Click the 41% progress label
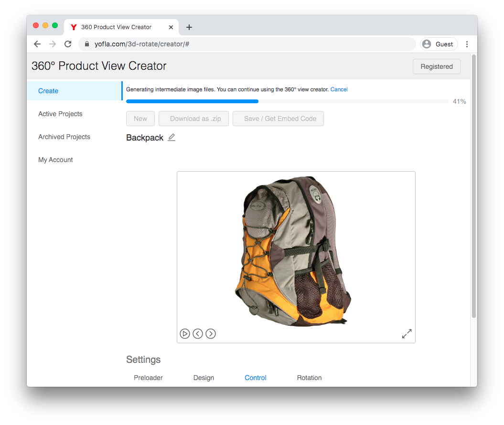The height and width of the screenshot is (425, 504). pyautogui.click(x=459, y=101)
